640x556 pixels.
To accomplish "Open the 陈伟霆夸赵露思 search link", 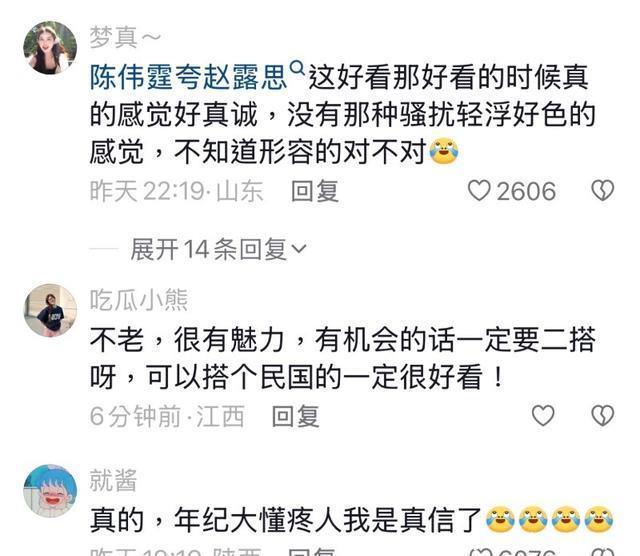I will pyautogui.click(x=189, y=78).
